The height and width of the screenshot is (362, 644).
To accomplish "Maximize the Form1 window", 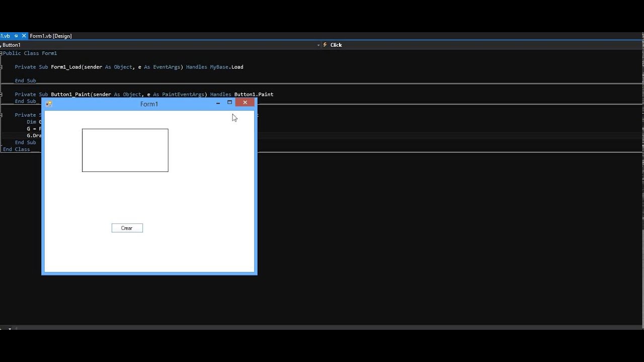I will tap(229, 103).
